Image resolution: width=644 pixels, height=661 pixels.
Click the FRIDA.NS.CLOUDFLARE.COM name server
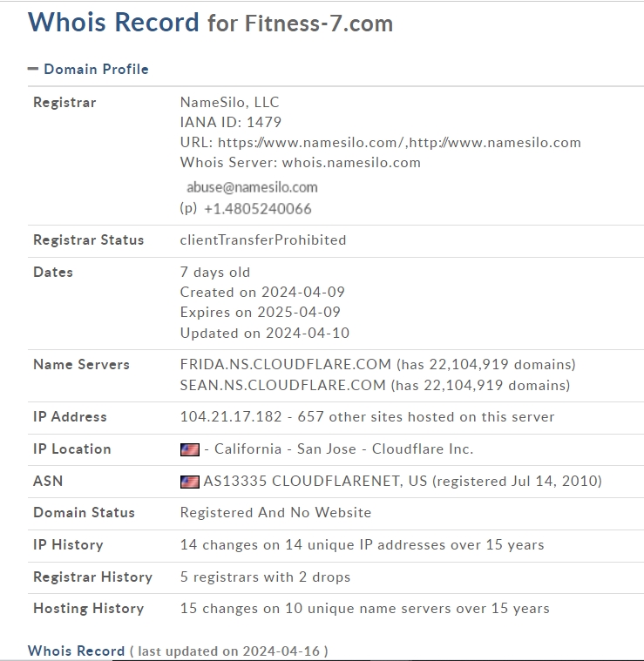pos(286,364)
